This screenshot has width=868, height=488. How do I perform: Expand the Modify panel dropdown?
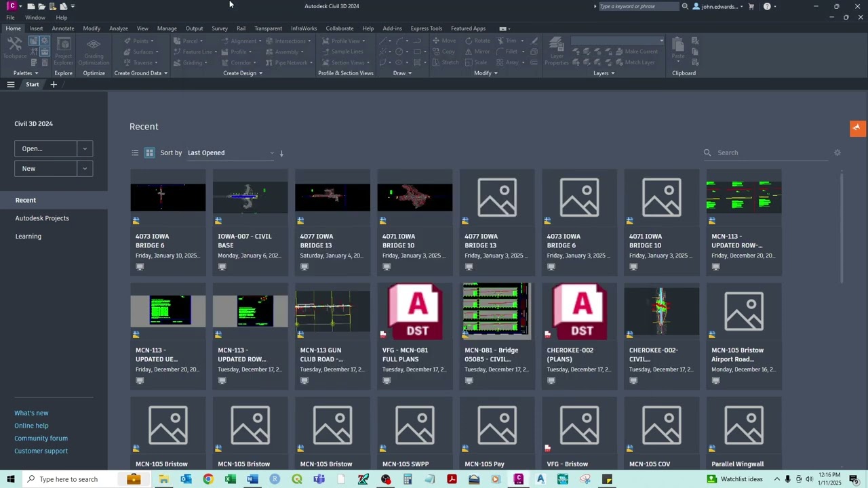[x=486, y=73]
